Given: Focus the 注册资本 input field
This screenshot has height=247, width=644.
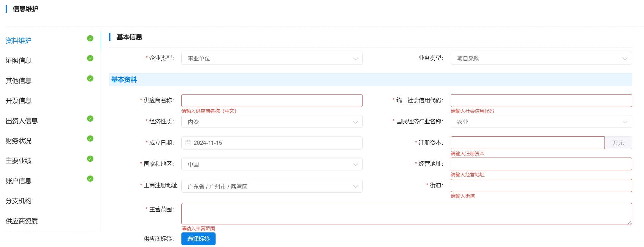Looking at the screenshot, I should click(527, 143).
